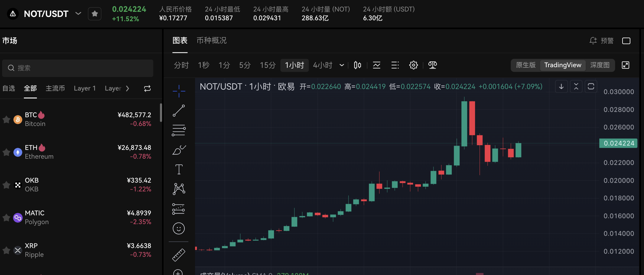Click the 搜索 market search field

point(78,68)
